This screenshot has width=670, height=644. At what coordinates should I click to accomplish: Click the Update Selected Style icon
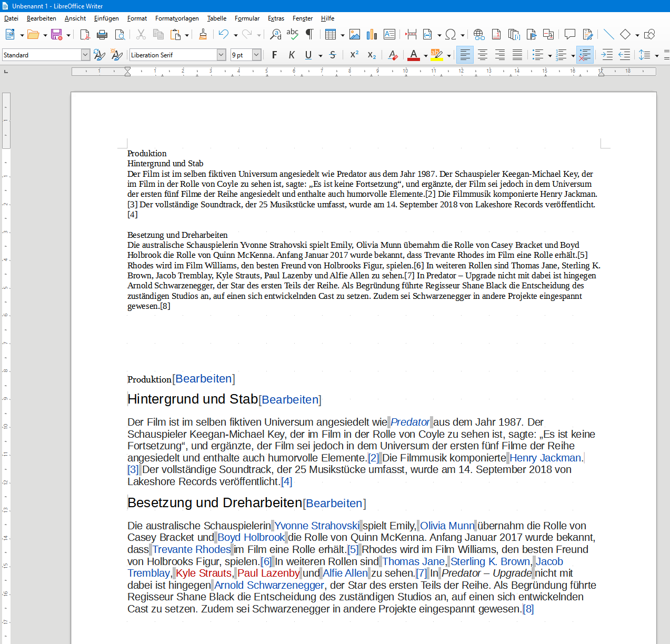(99, 55)
